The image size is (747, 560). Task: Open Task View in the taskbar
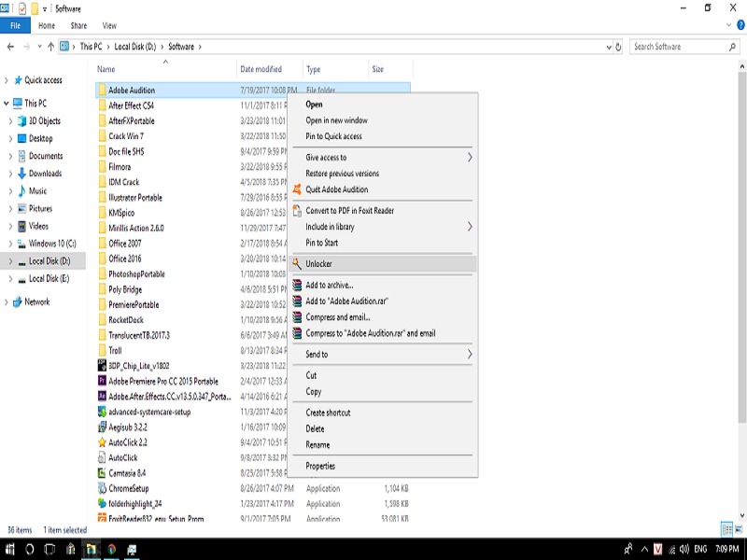[x=49, y=550]
